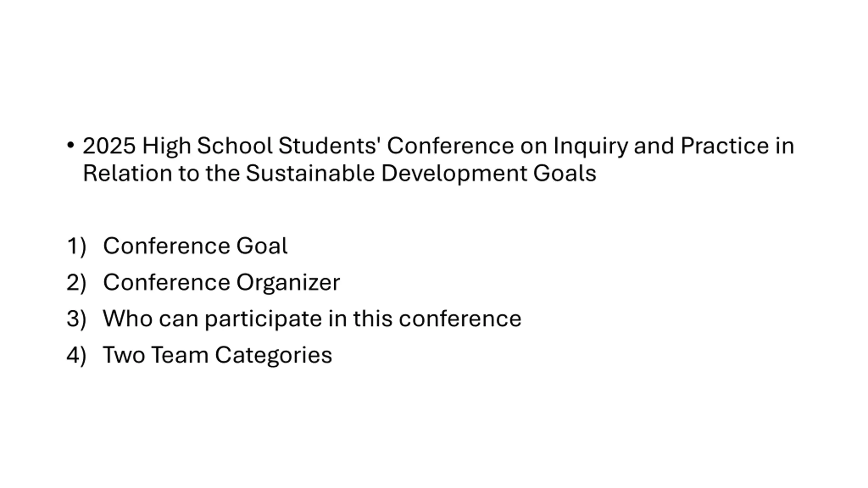This screenshot has width=868, height=488.
Task: Click the word Practice in the heading
Action: (725, 146)
